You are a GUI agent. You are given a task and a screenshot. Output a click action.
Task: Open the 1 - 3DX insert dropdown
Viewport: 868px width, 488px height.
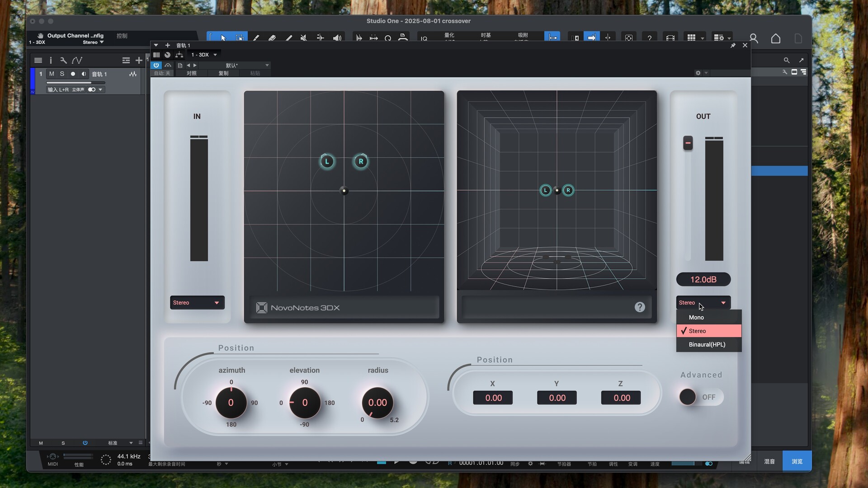point(204,55)
